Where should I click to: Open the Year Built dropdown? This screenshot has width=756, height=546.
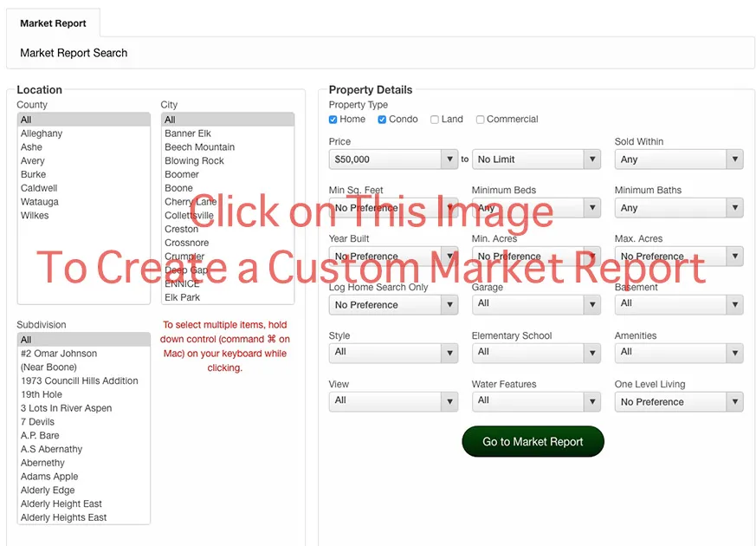(393, 257)
